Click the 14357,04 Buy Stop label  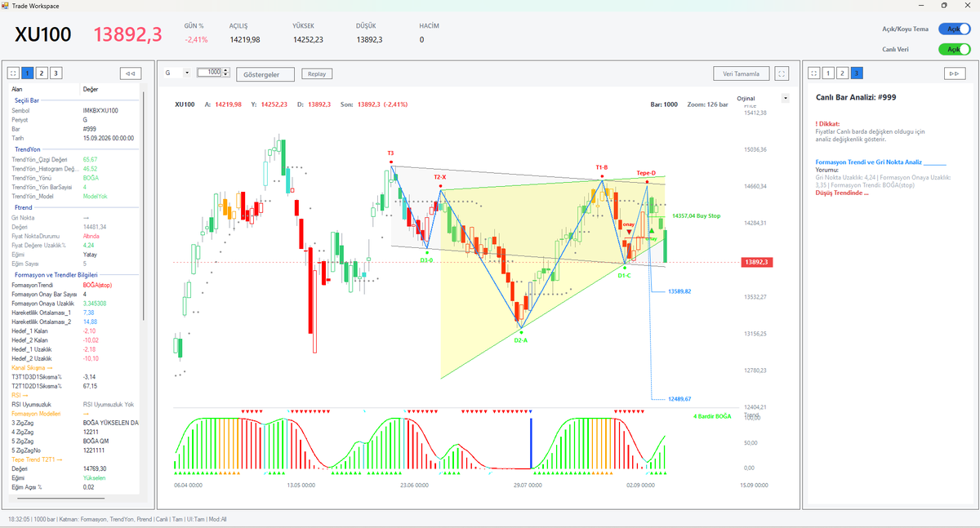[696, 216]
